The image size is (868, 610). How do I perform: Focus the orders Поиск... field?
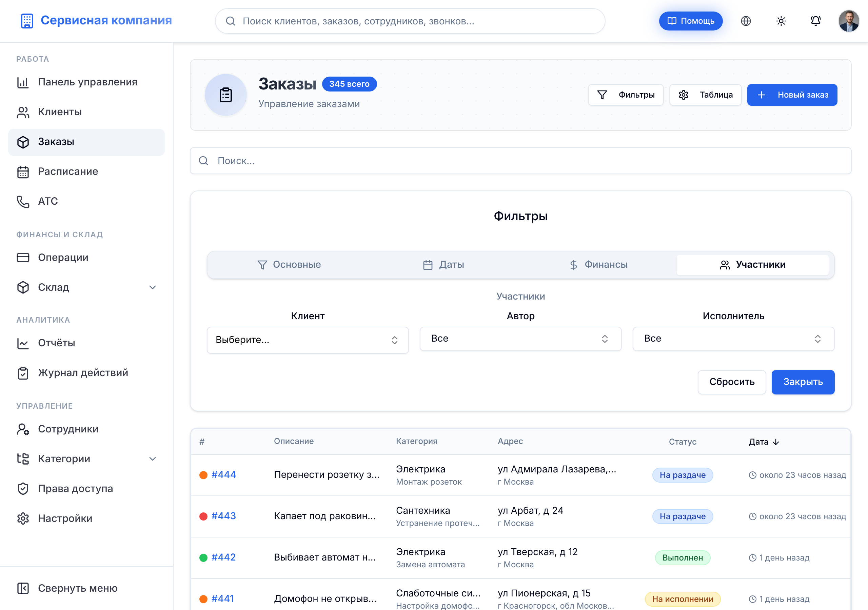(x=520, y=161)
